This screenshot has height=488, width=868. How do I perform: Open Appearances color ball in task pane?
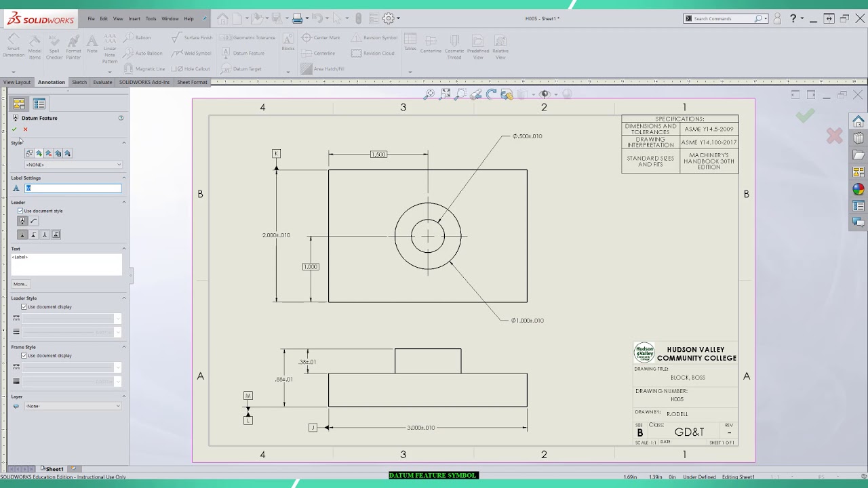click(859, 190)
